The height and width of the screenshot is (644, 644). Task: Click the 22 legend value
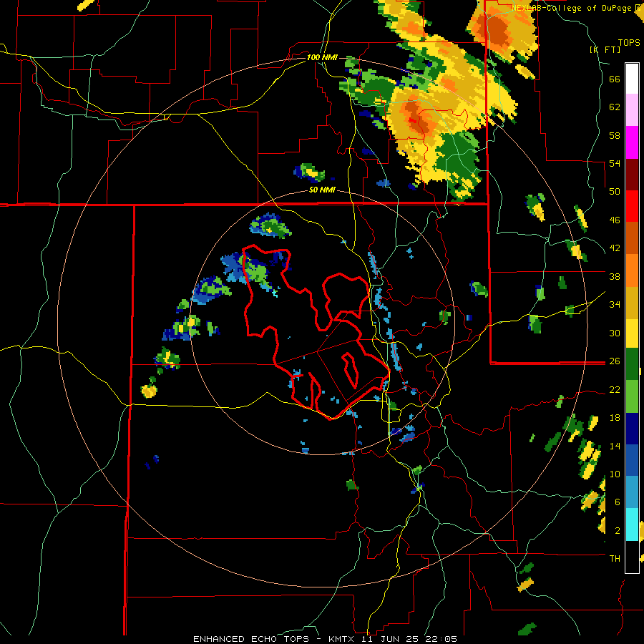point(615,389)
